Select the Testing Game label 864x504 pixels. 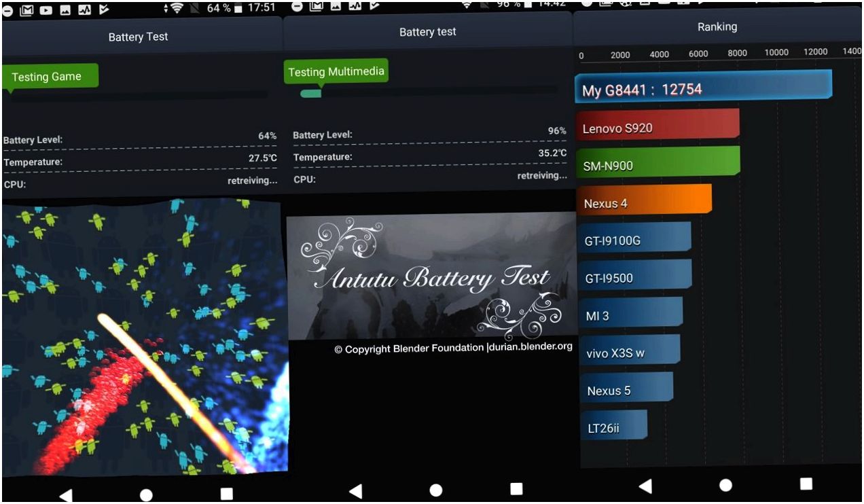click(50, 77)
